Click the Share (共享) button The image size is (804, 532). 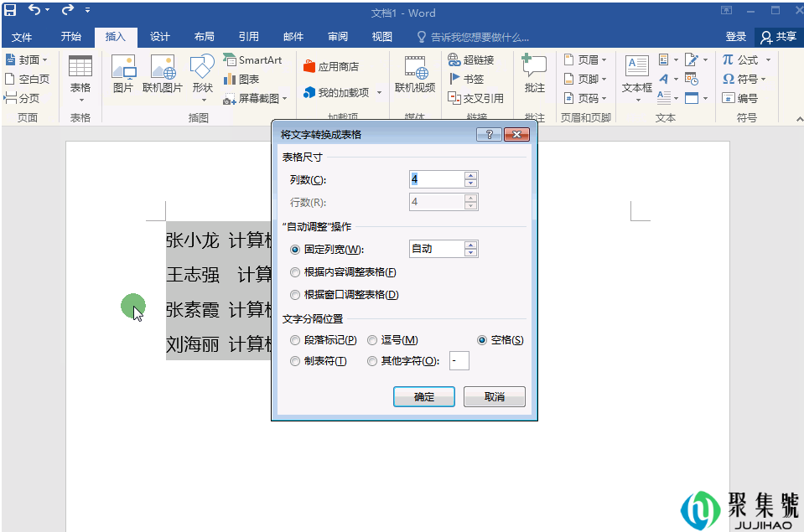click(779, 37)
